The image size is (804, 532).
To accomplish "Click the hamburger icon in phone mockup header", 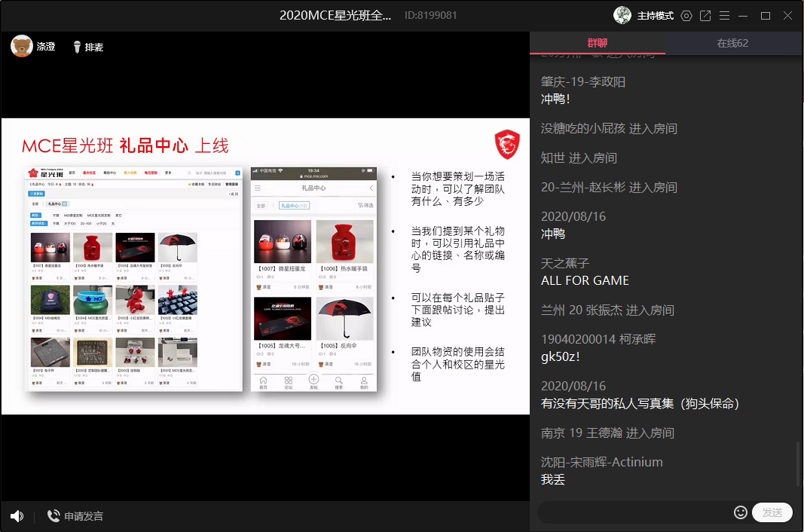I will click(x=258, y=188).
